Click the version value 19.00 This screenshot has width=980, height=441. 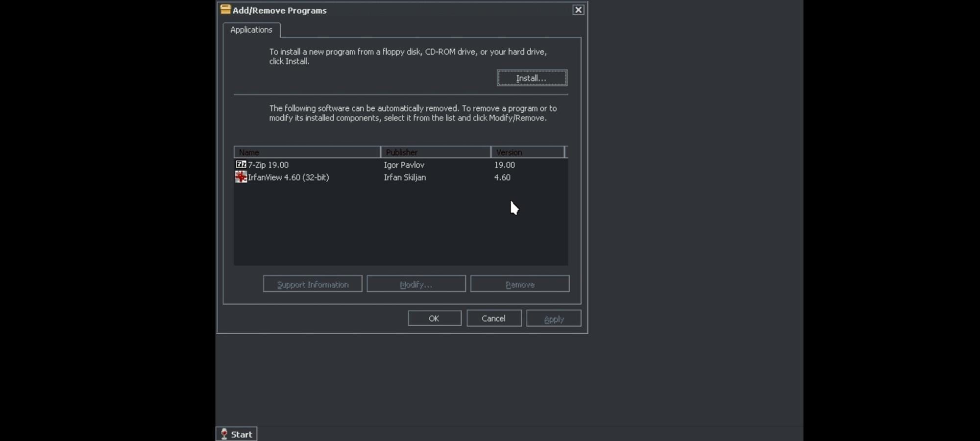(x=504, y=165)
